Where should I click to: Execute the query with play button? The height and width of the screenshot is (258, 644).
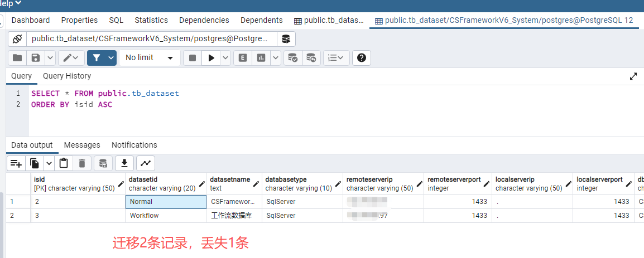pos(212,58)
